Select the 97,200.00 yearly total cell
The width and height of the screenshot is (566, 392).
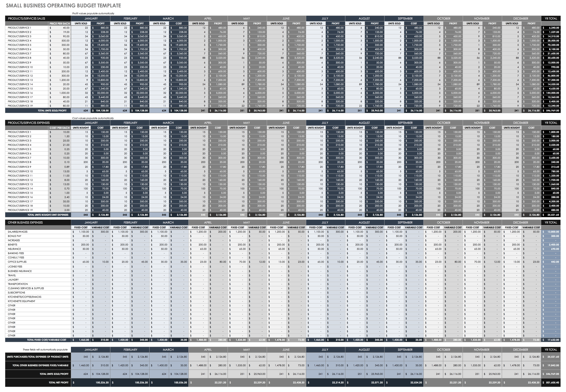(x=551, y=80)
